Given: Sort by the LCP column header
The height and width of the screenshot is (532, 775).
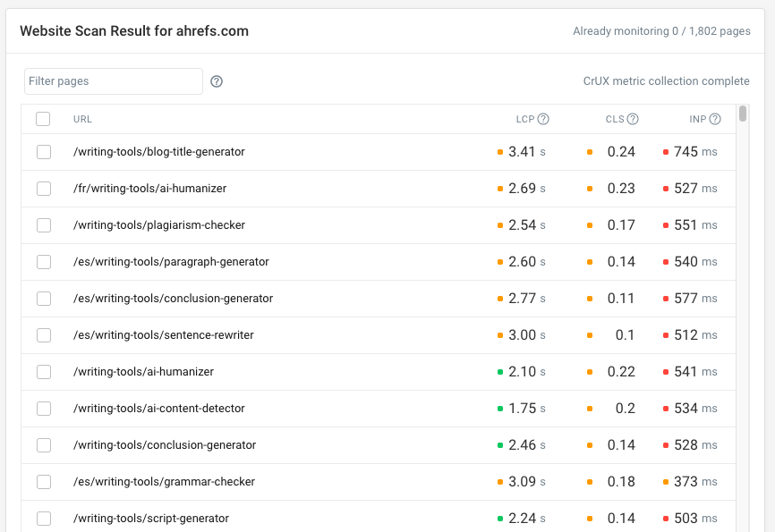Looking at the screenshot, I should [x=524, y=119].
